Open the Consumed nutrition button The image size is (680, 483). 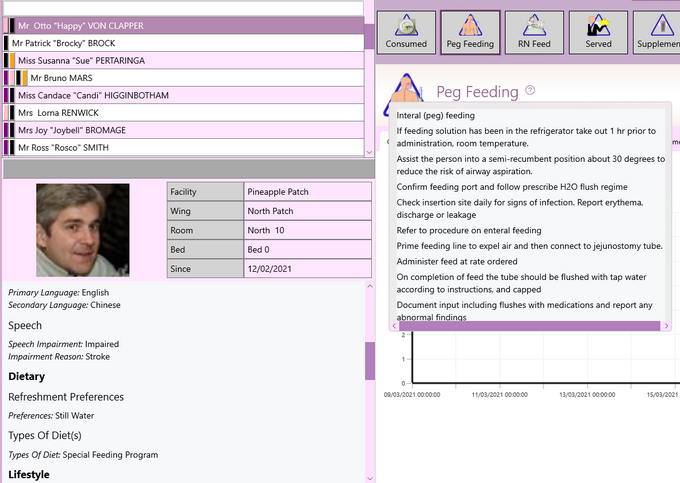[406, 33]
